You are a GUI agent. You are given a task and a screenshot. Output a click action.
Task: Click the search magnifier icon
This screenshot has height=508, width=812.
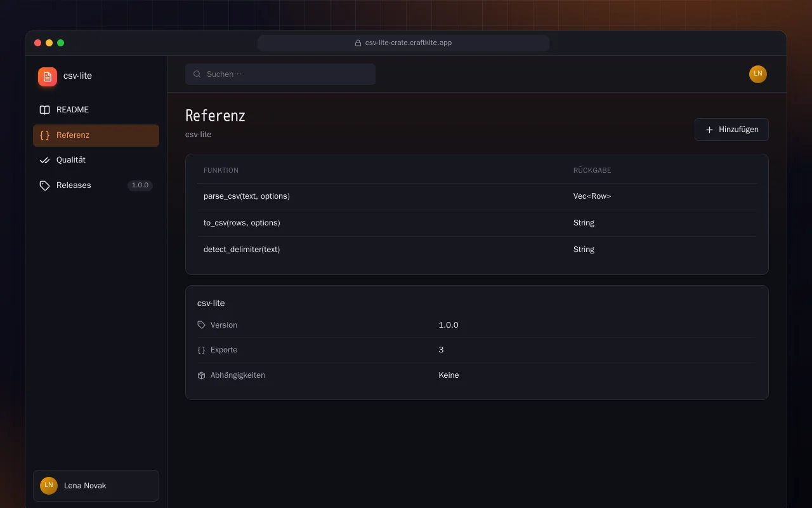197,74
